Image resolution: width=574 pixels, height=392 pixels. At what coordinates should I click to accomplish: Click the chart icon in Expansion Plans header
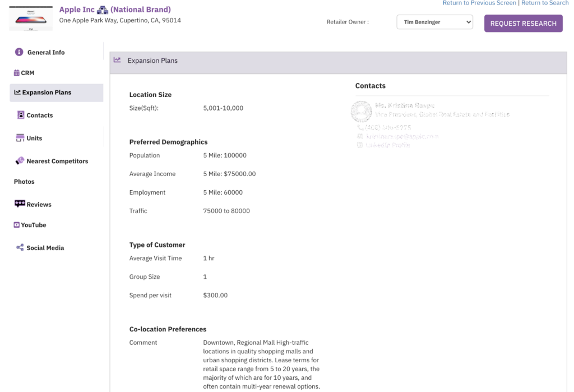(x=117, y=59)
